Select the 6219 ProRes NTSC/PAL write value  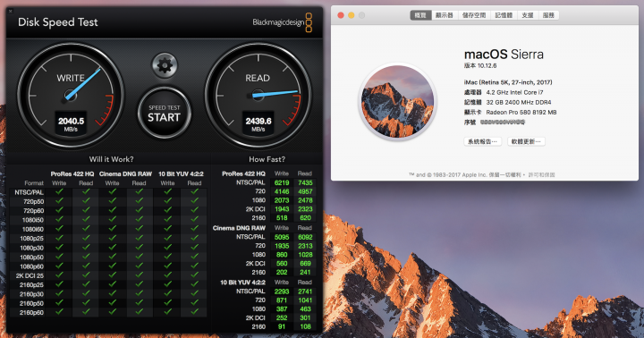pyautogui.click(x=282, y=182)
